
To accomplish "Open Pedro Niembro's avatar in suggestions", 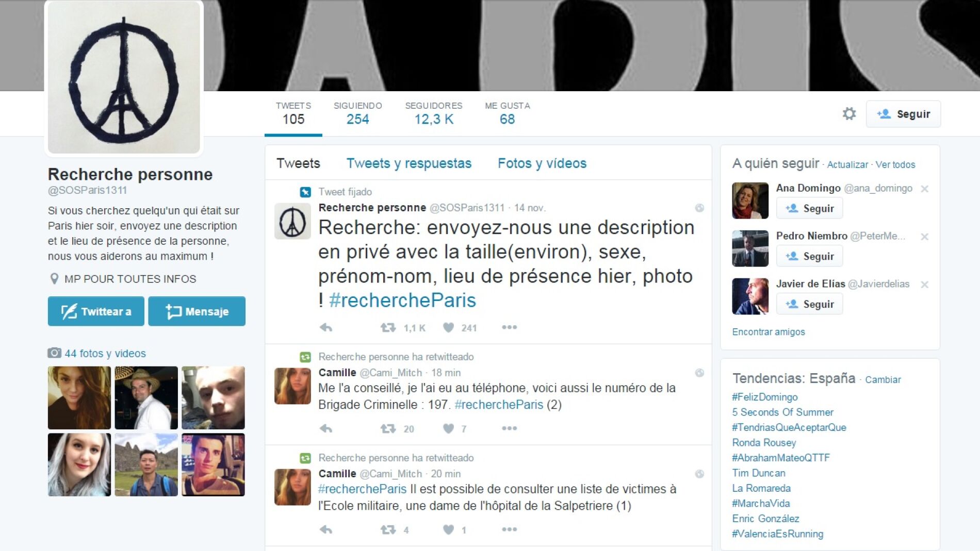I will [750, 248].
